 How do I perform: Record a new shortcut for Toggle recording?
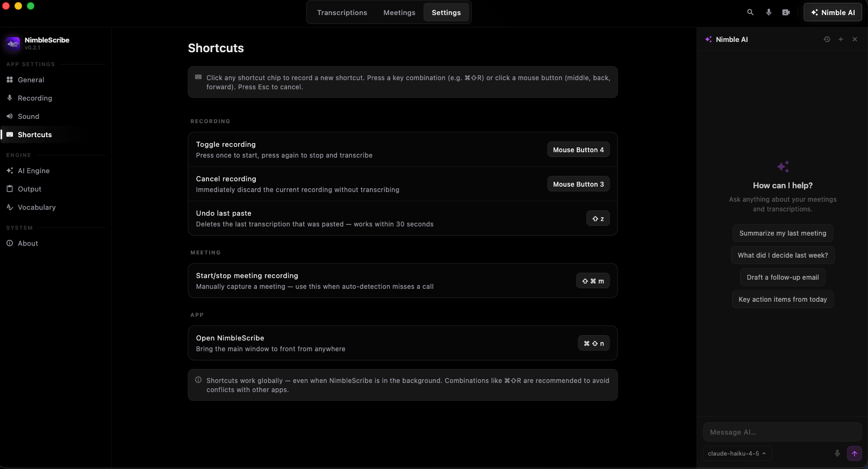tap(578, 150)
